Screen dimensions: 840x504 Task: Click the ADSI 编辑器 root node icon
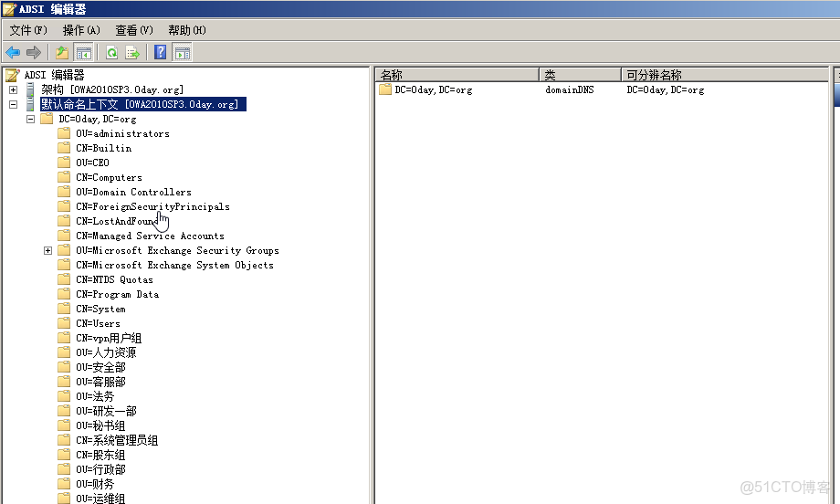click(13, 75)
